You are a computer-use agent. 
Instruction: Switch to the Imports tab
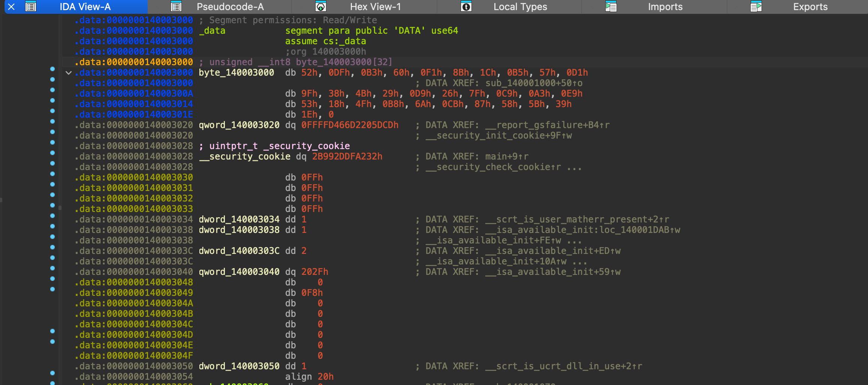pos(665,6)
